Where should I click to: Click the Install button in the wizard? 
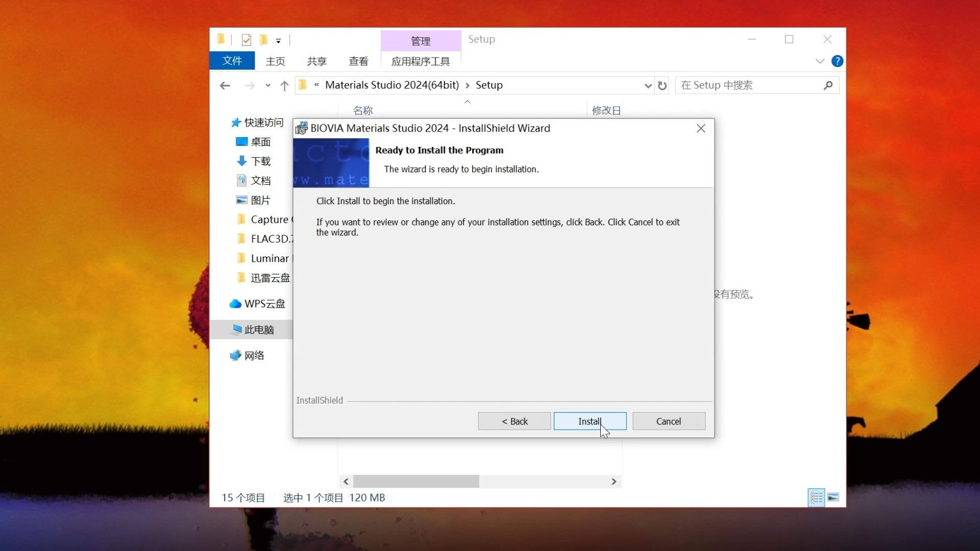pos(590,421)
